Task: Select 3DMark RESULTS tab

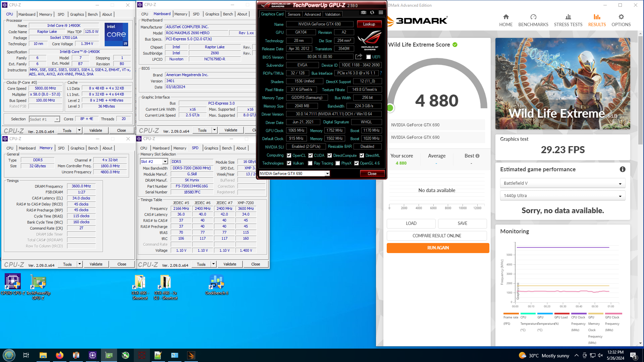Action: click(597, 20)
